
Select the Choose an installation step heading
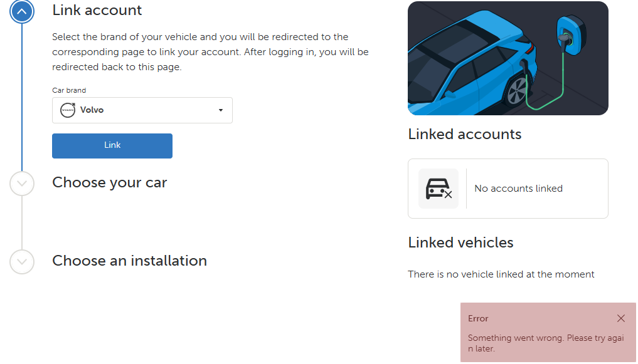coord(129,261)
